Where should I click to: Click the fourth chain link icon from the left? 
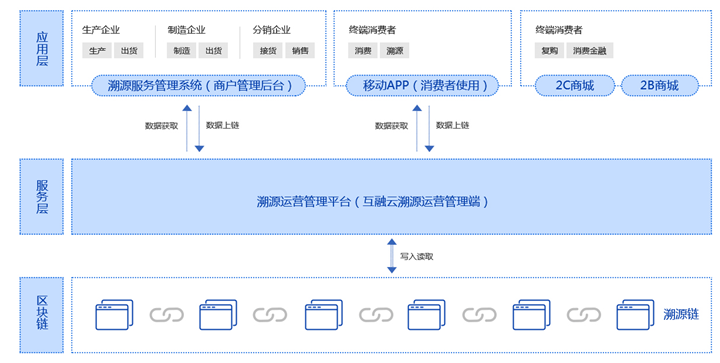click(479, 315)
